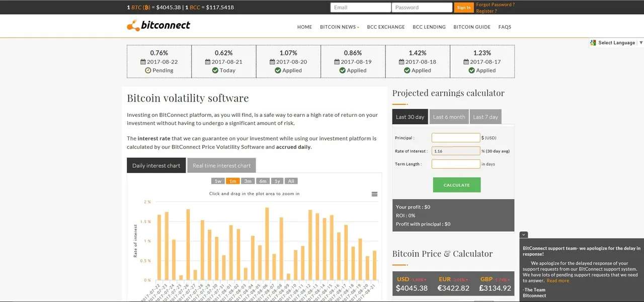
Task: Click the Google Translate icon
Action: click(x=593, y=43)
